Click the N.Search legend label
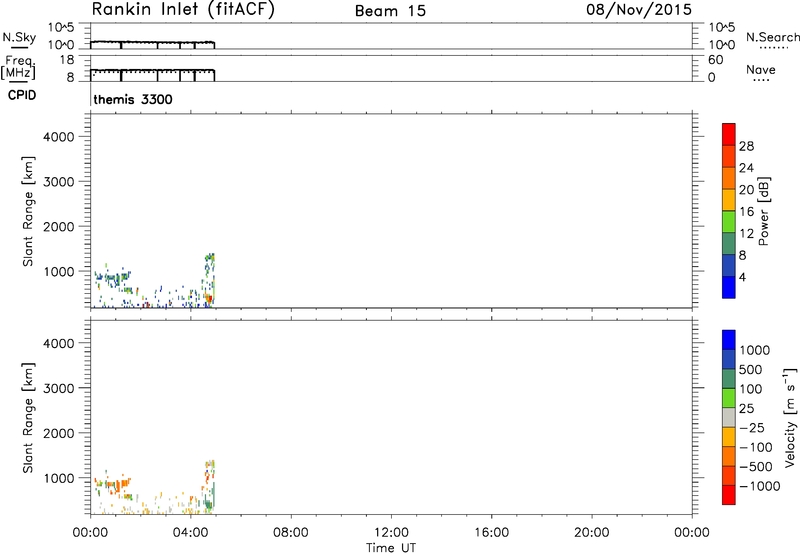Viewport: 800px width, 554px height. point(772,37)
